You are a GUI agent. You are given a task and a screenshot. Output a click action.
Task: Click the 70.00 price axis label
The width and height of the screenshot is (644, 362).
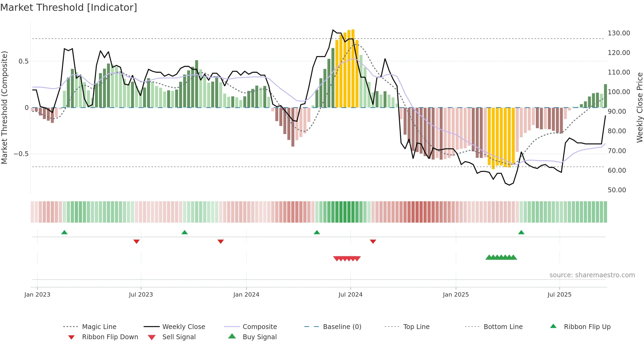[617, 151]
